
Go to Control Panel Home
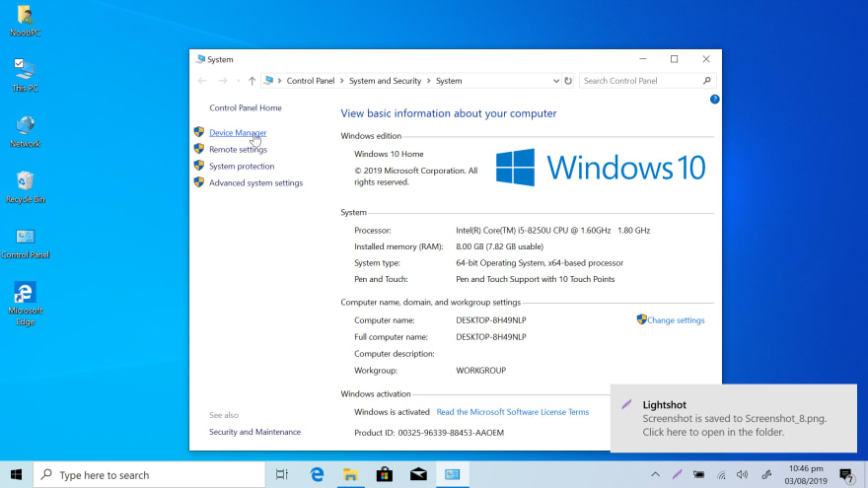(246, 107)
